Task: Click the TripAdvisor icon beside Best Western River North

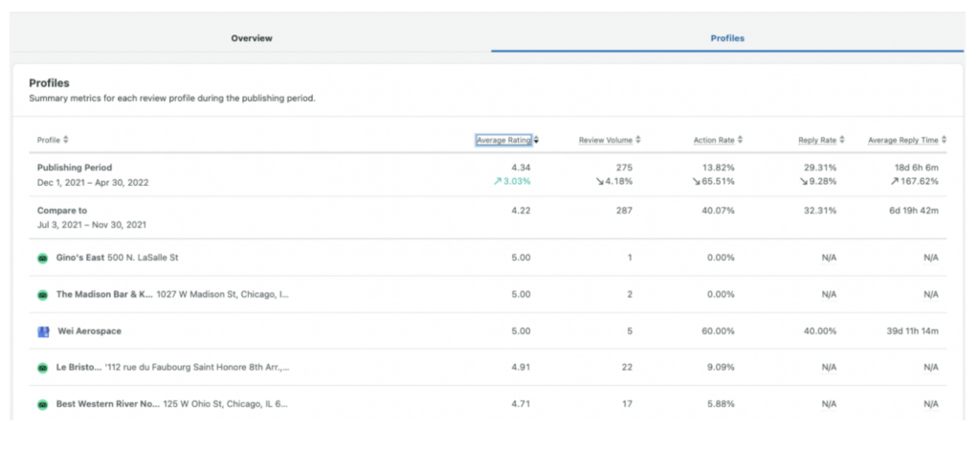Action: coord(42,404)
